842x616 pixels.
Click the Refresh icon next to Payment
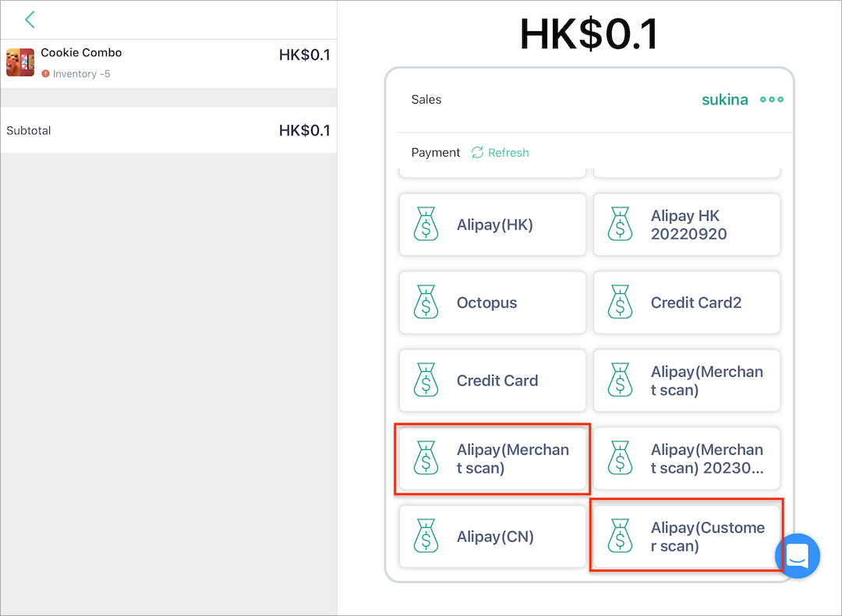[477, 153]
